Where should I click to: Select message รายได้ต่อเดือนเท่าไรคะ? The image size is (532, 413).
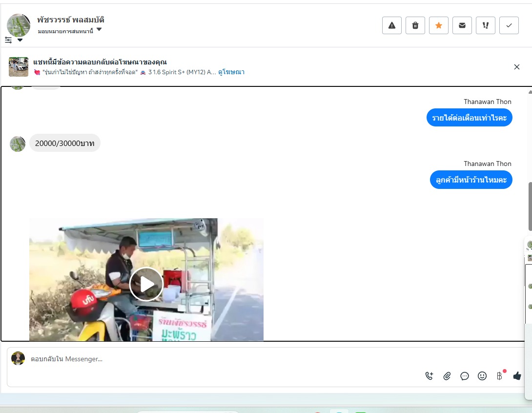[x=469, y=118]
